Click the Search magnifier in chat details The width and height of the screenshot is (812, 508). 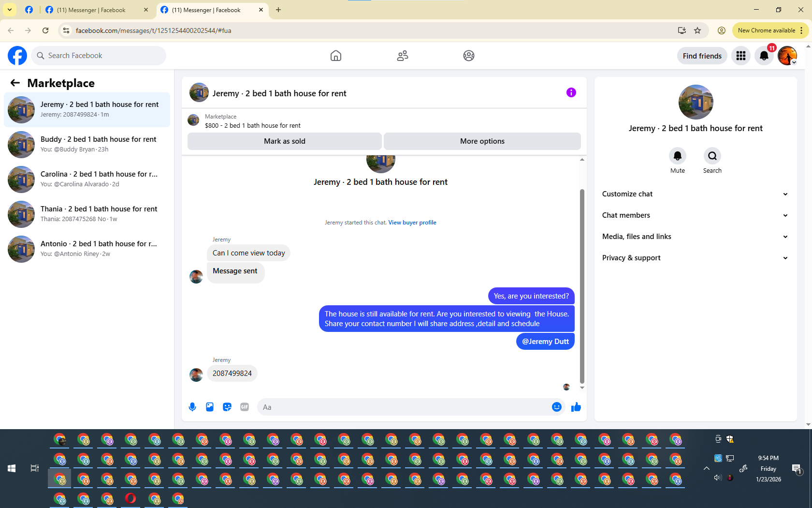712,156
